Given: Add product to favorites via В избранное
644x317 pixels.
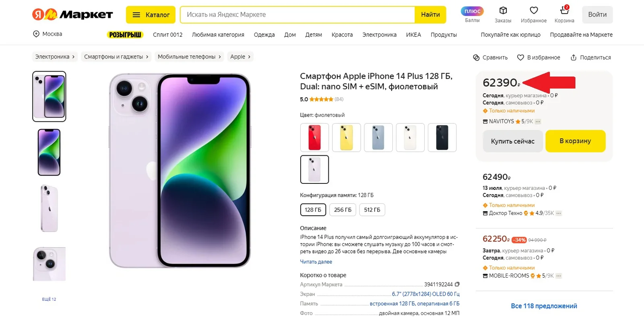Looking at the screenshot, I should (x=539, y=58).
